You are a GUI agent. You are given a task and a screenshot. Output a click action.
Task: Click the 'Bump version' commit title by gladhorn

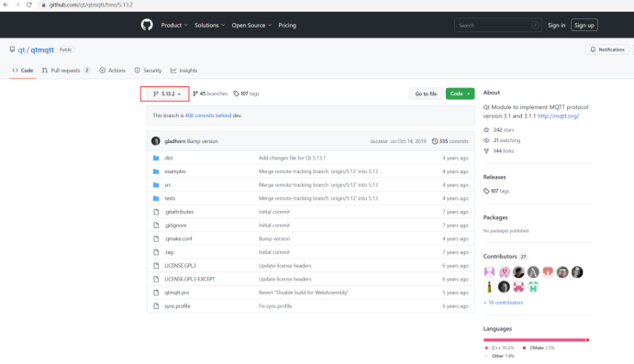(203, 141)
